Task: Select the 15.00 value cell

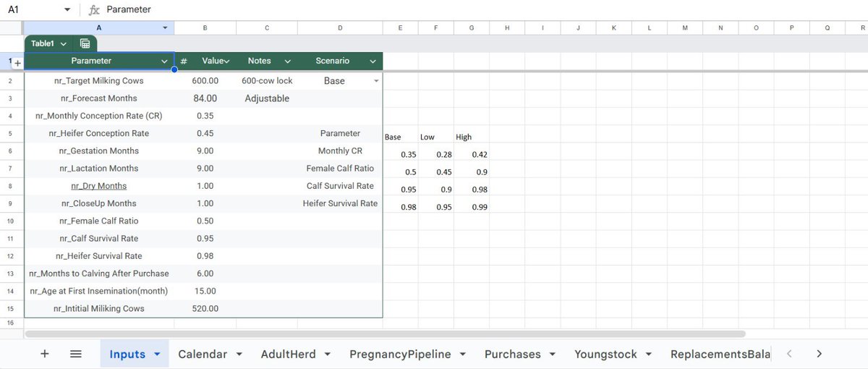Action: pos(205,291)
